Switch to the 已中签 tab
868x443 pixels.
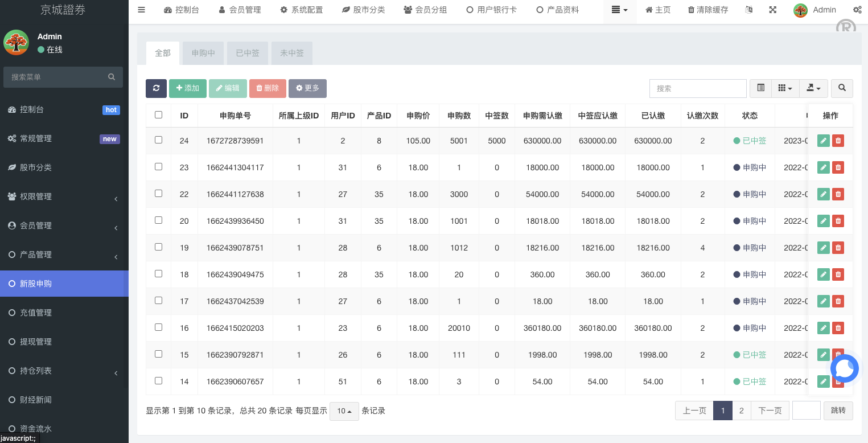click(x=248, y=53)
